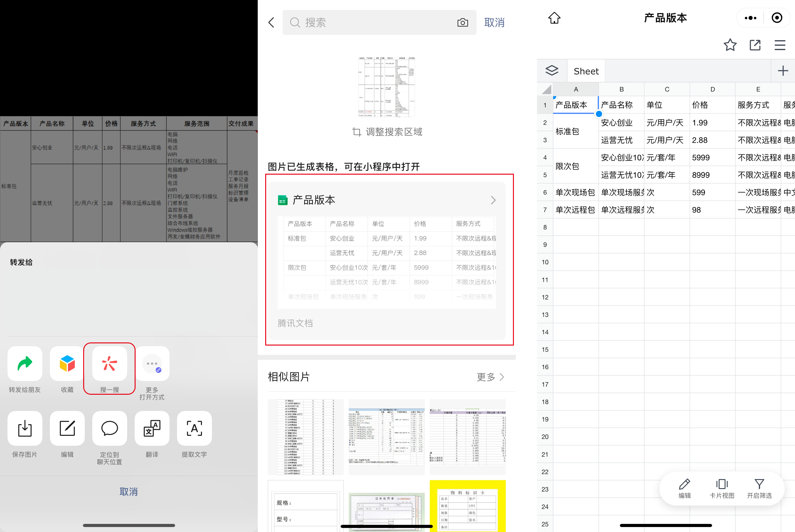Tap the star favorite icon in spreadsheet

[x=730, y=45]
